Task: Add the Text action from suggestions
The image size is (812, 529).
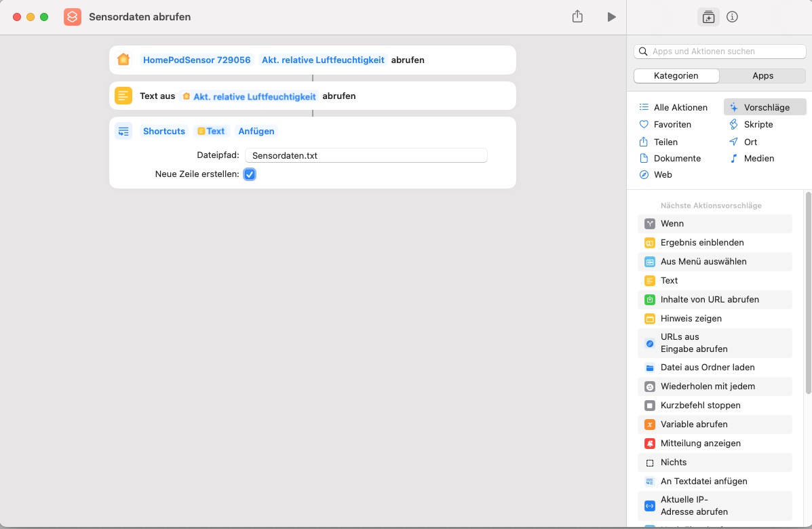Action: click(x=715, y=281)
